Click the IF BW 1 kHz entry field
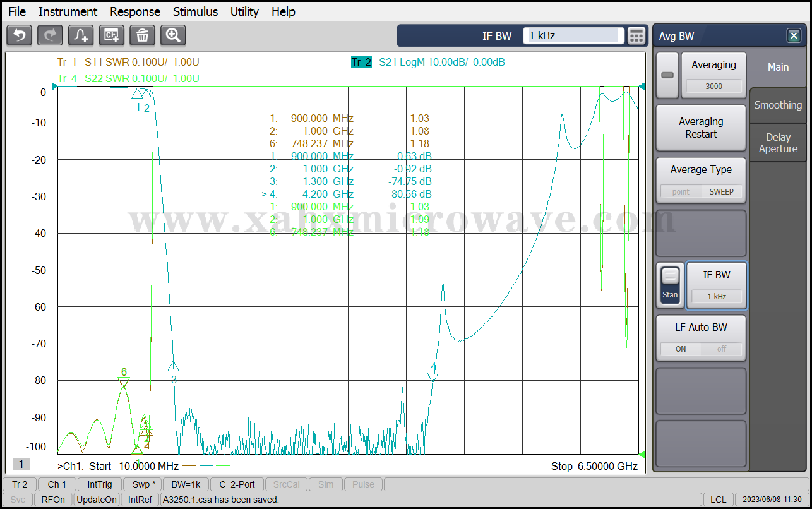The height and width of the screenshot is (509, 812). click(573, 36)
